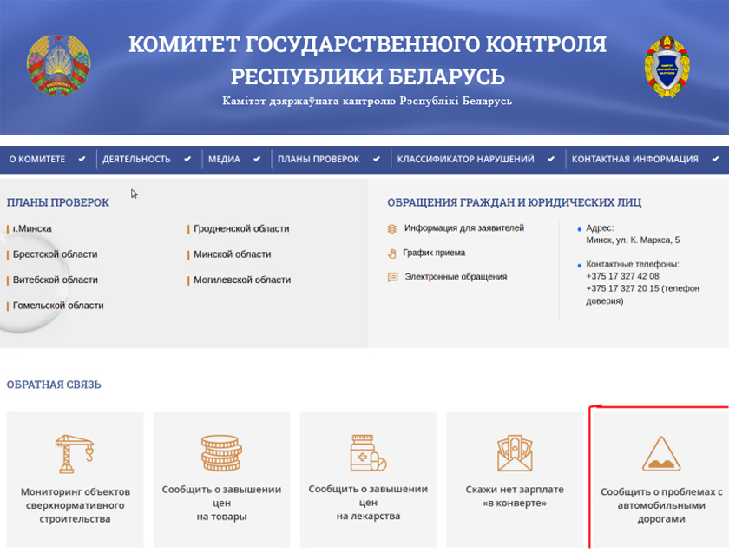Click the medicine bottle icon

click(x=368, y=453)
